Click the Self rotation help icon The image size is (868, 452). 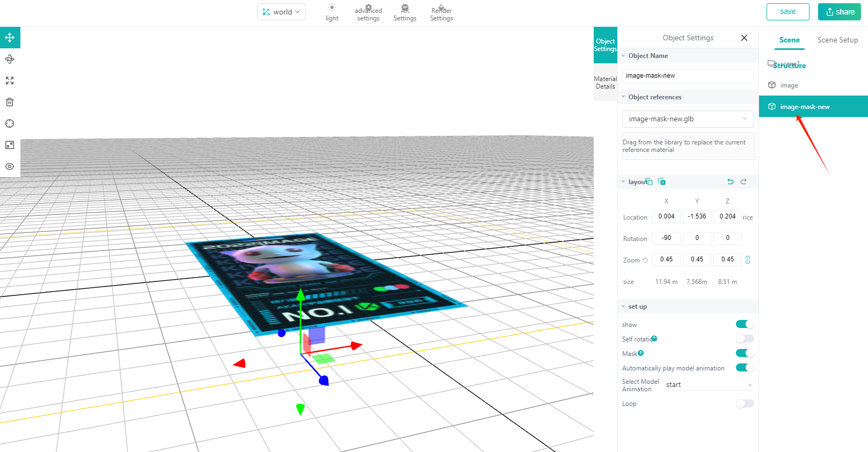coord(654,338)
